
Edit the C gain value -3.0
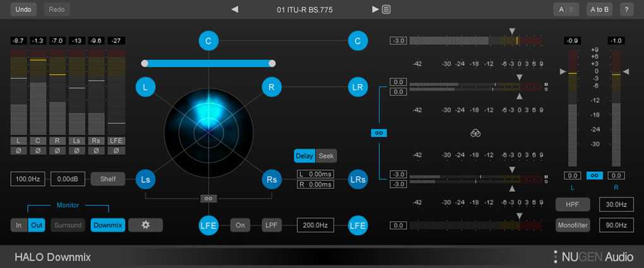[398, 40]
